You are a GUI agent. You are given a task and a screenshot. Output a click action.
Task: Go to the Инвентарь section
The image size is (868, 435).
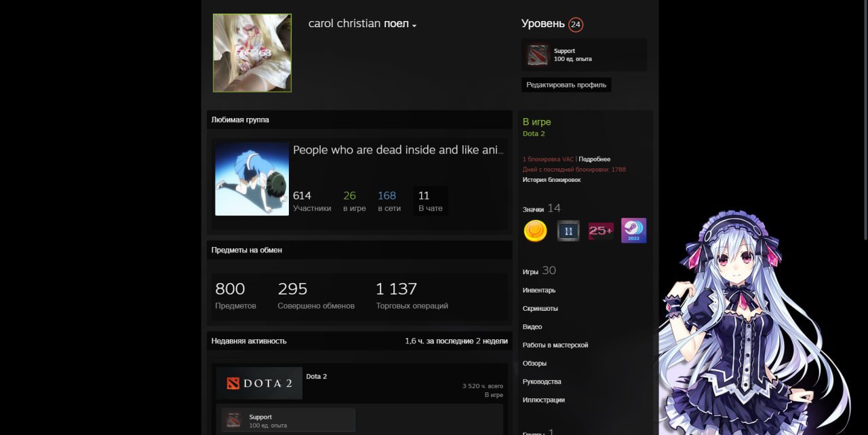[538, 290]
